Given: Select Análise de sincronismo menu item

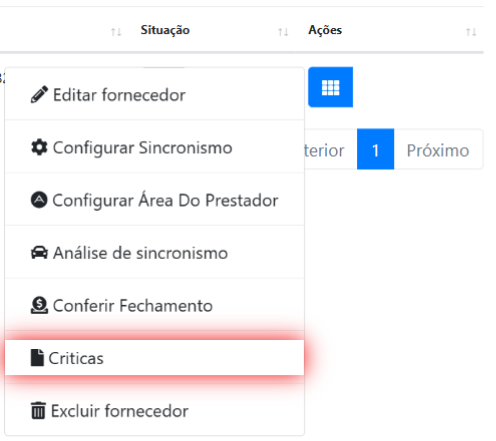Looking at the screenshot, I should tap(155, 253).
